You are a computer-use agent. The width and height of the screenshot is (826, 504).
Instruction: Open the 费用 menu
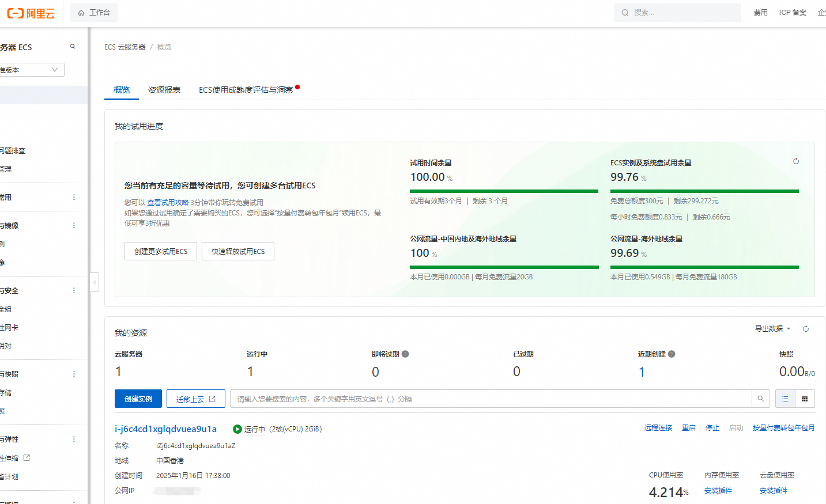[x=760, y=13]
